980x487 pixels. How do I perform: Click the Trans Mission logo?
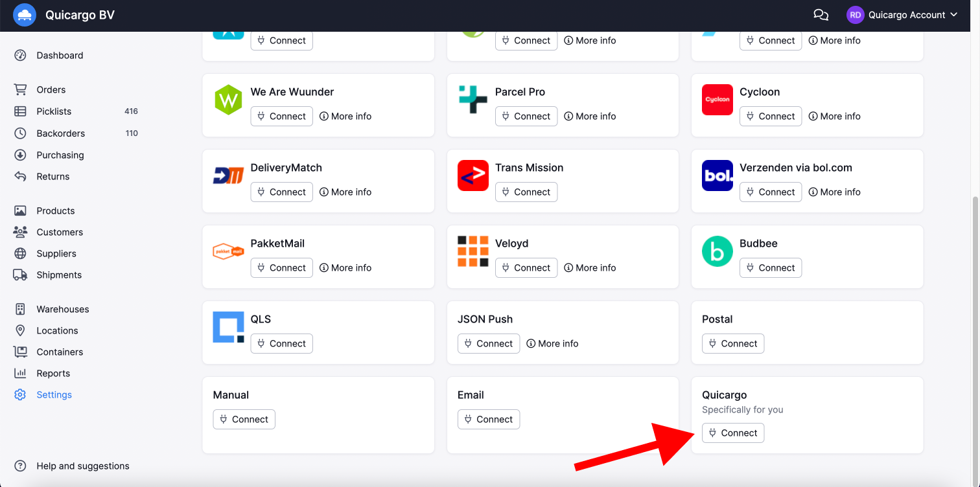pos(473,176)
